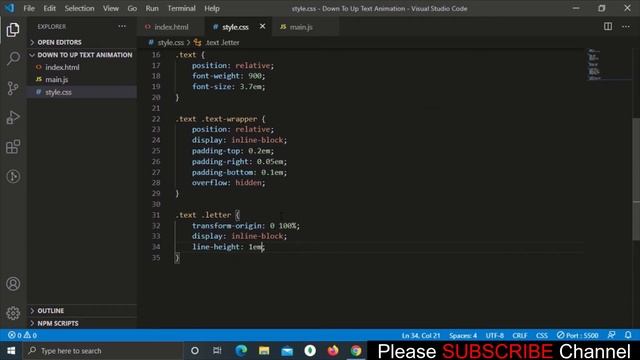This screenshot has height=360, width=640.
Task: Collapse Down To Up Text Animation folder
Action: coord(81,55)
